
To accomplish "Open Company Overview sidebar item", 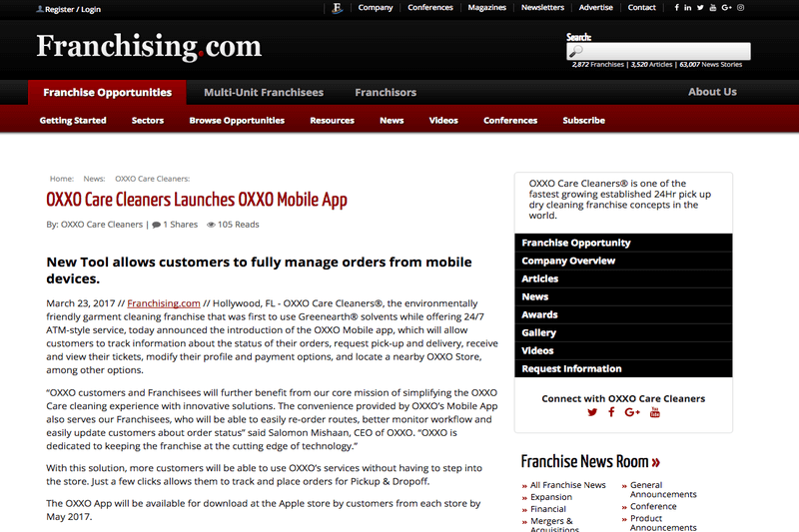I will click(x=623, y=261).
